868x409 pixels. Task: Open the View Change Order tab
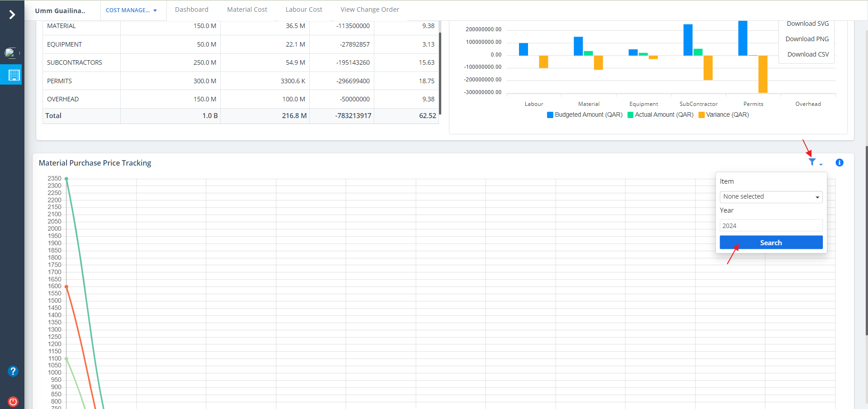369,10
